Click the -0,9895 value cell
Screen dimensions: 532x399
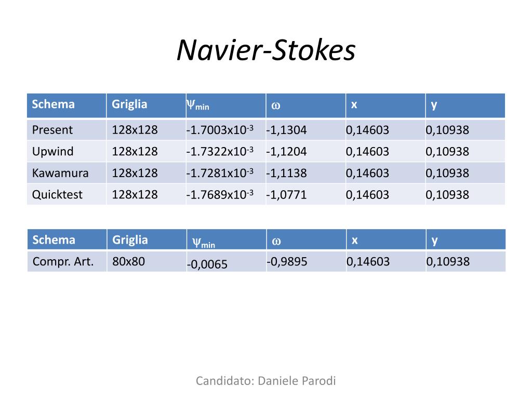pyautogui.click(x=287, y=262)
